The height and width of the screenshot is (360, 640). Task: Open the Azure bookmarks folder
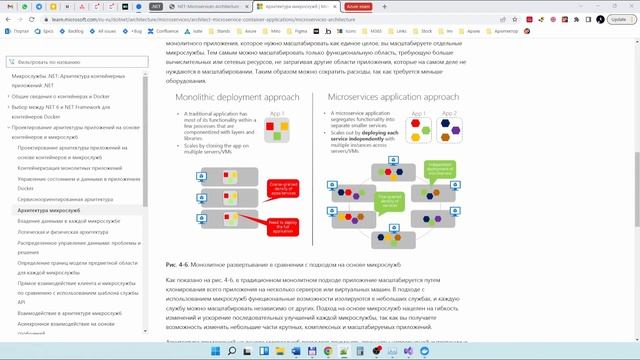[x=246, y=31]
